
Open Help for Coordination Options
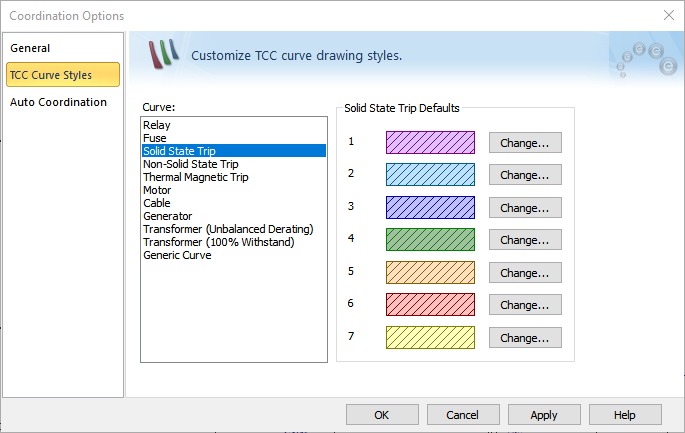point(625,415)
